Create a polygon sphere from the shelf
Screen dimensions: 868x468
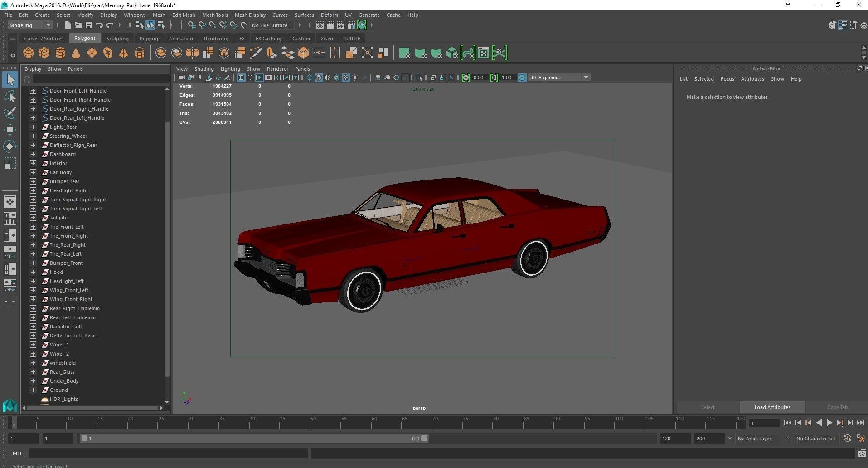pyautogui.click(x=29, y=53)
